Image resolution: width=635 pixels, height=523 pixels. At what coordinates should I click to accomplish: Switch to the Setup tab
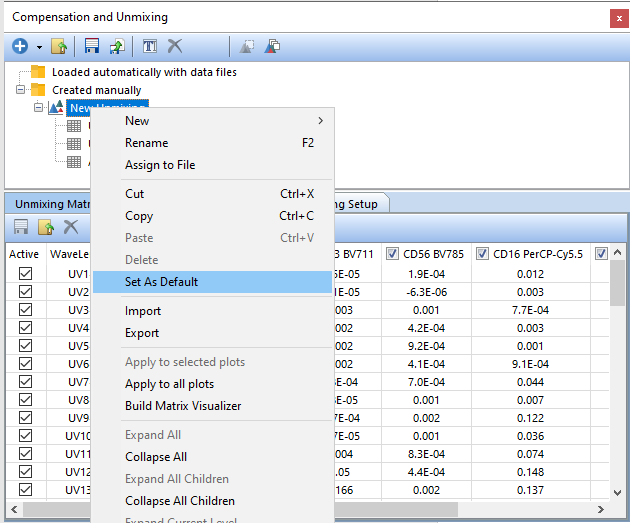(362, 204)
